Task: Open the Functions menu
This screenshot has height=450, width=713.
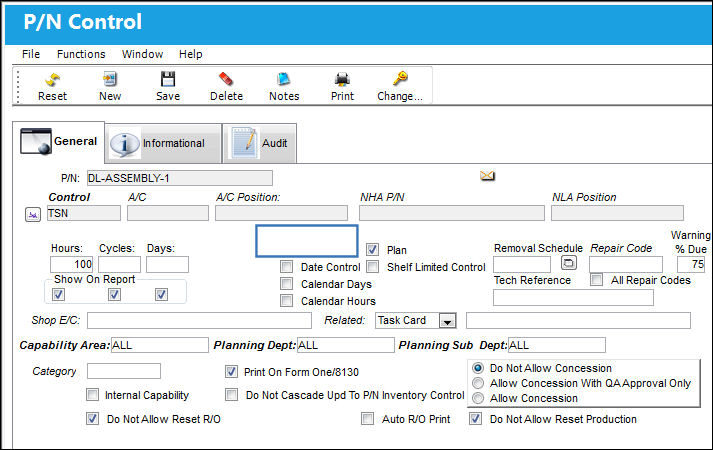Action: [x=81, y=54]
